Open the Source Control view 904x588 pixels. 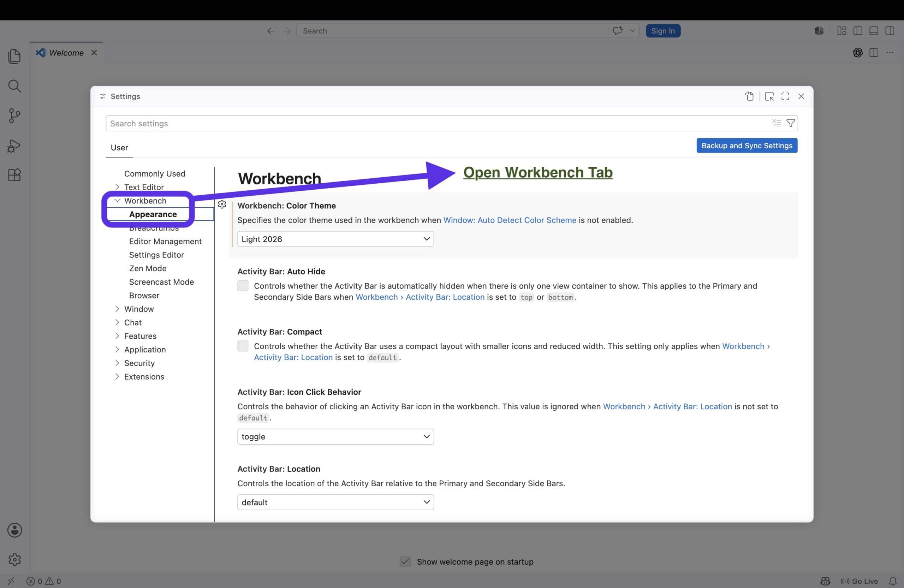[14, 116]
